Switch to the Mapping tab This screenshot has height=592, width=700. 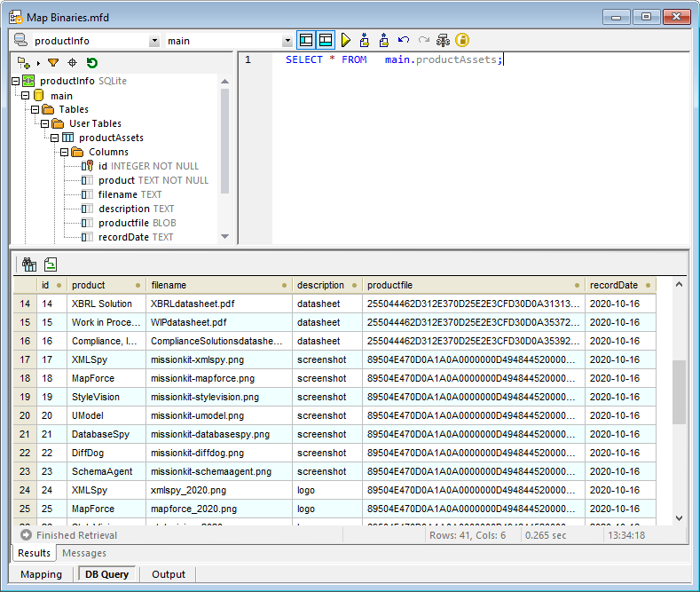(x=42, y=574)
